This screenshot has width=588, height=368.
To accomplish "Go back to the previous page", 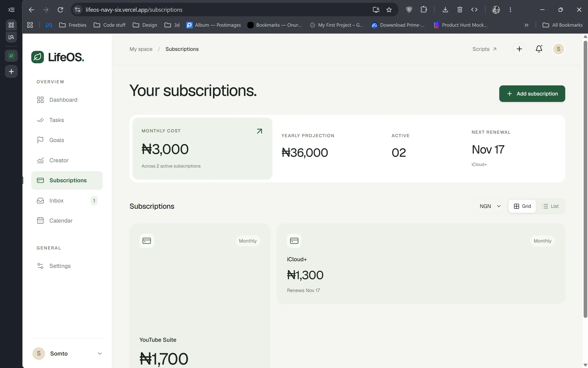I will [31, 10].
